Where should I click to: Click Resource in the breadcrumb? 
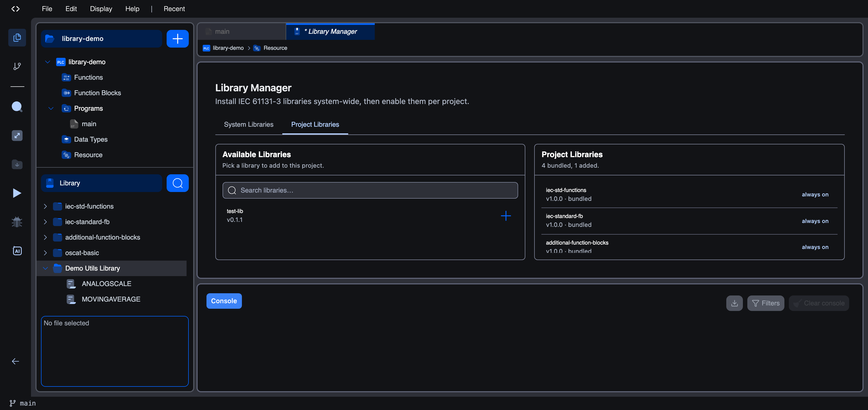coord(275,48)
